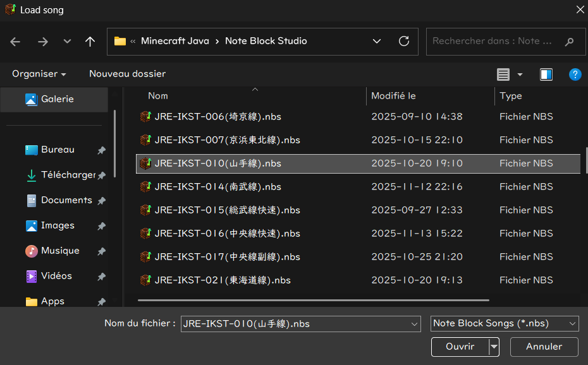Expand the Nom du fichier dropdown arrow
The width and height of the screenshot is (588, 365).
pyautogui.click(x=414, y=324)
